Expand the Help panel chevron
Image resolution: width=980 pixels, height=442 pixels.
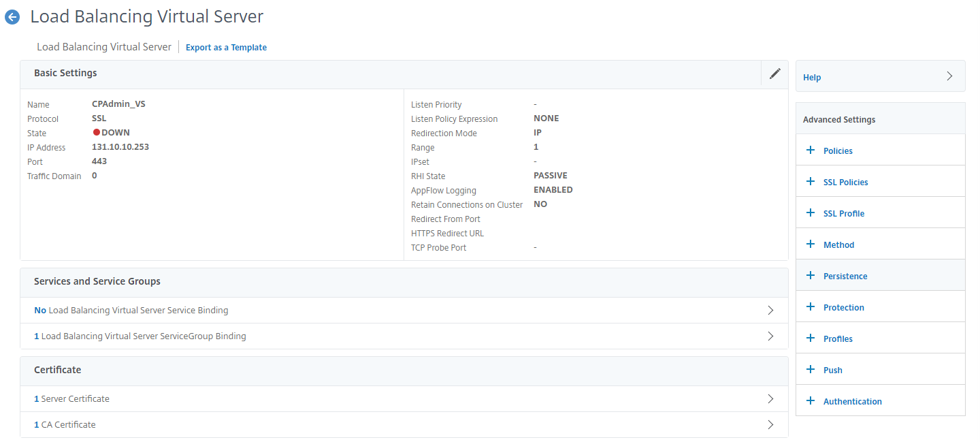click(x=949, y=77)
